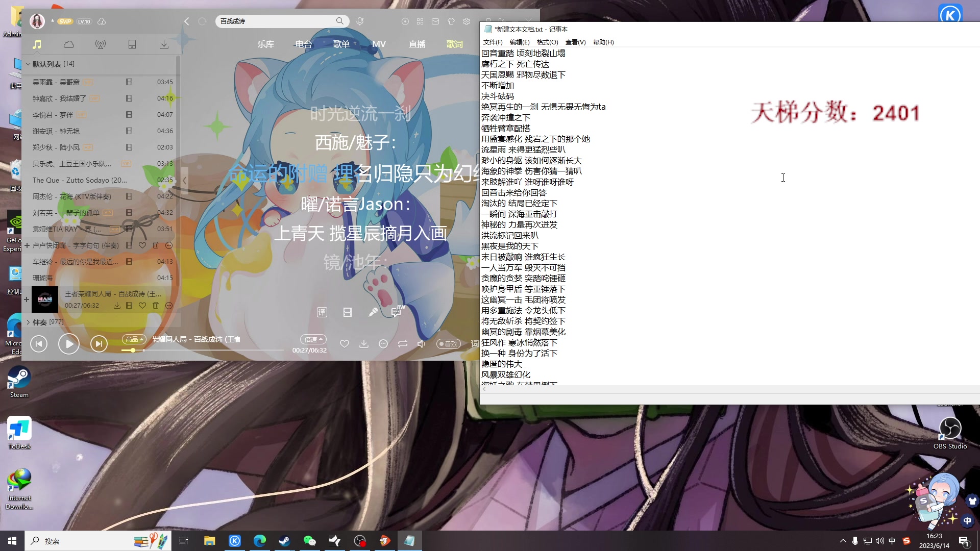Viewport: 980px width, 551px height.
Task: Toggle the 音效 sound effect button
Action: click(x=449, y=344)
